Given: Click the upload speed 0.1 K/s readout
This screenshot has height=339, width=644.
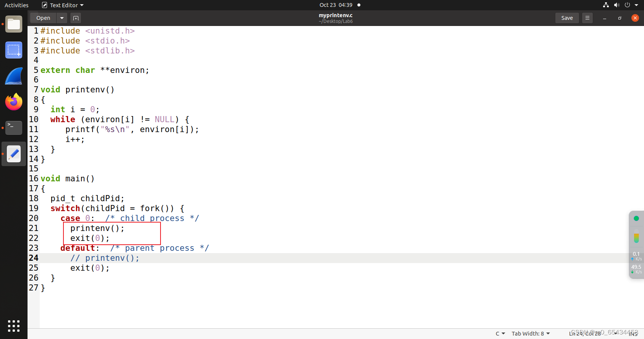Looking at the screenshot, I should coord(636,256).
